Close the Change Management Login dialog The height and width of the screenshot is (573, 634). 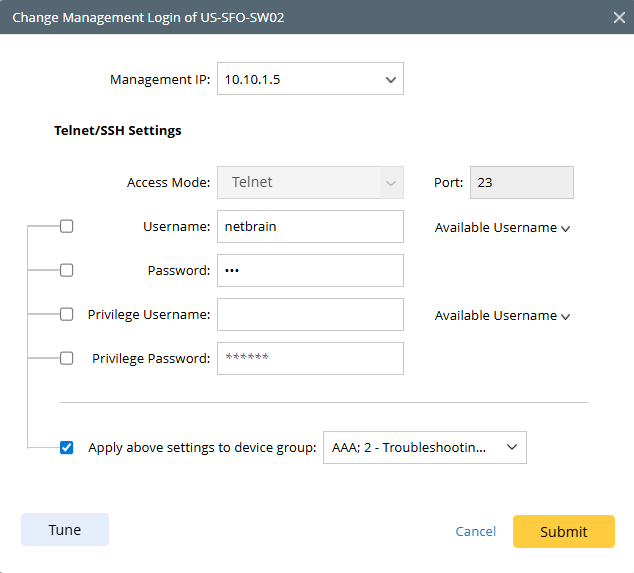[619, 17]
